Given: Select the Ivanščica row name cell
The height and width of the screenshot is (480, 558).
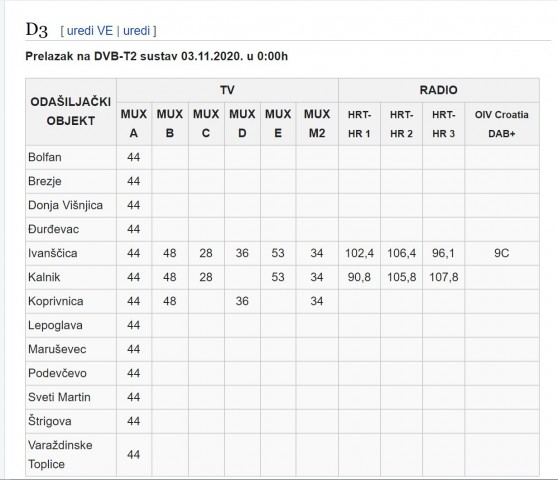Looking at the screenshot, I should pos(71,253).
